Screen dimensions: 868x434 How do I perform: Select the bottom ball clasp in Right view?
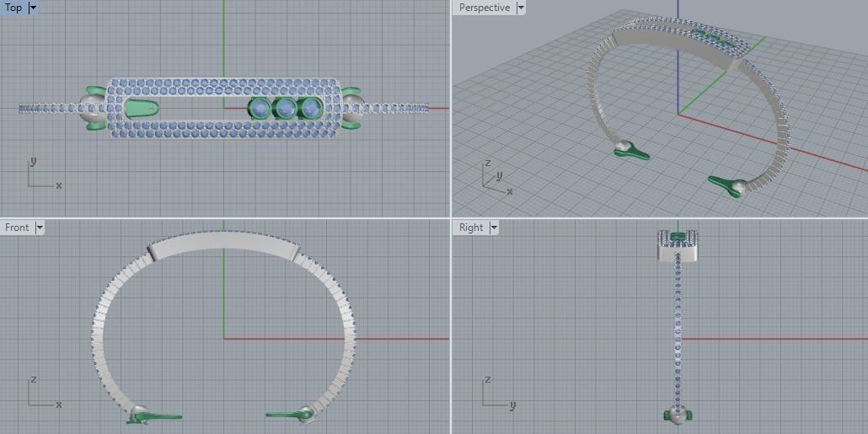coord(678,415)
